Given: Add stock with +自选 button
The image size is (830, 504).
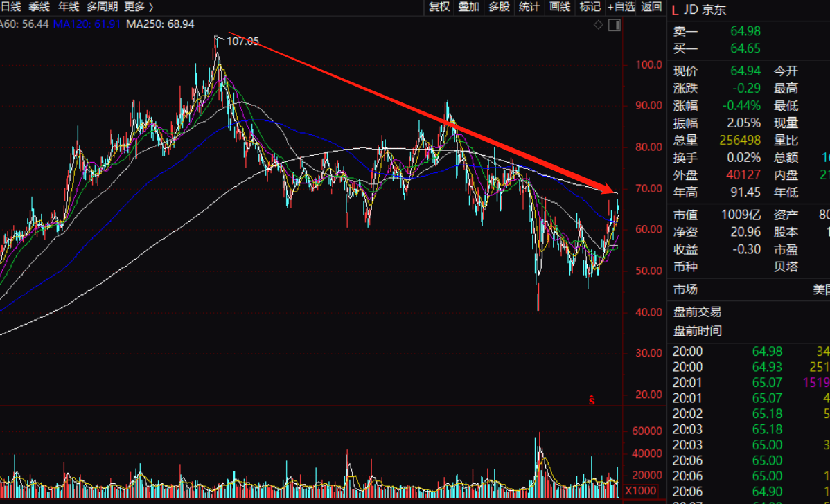Looking at the screenshot, I should pos(621,7).
